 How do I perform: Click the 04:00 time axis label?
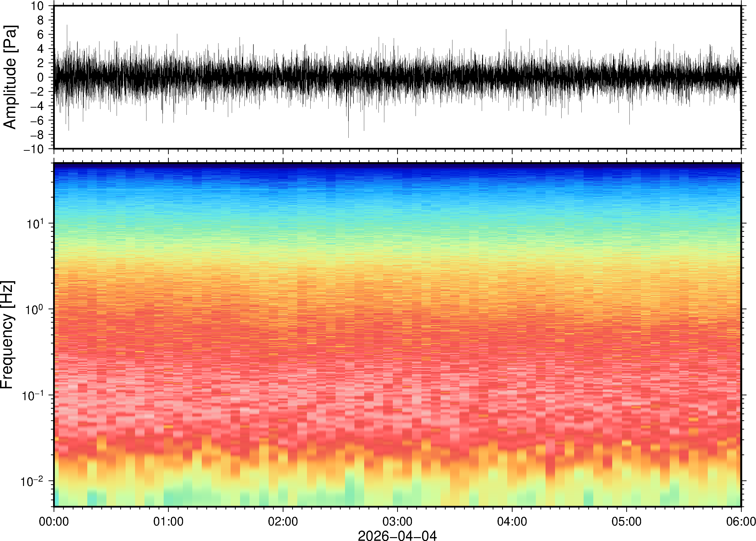point(512,521)
